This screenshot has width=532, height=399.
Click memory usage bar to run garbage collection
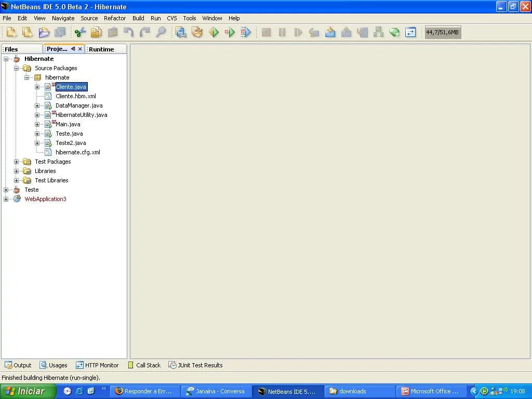coord(443,33)
